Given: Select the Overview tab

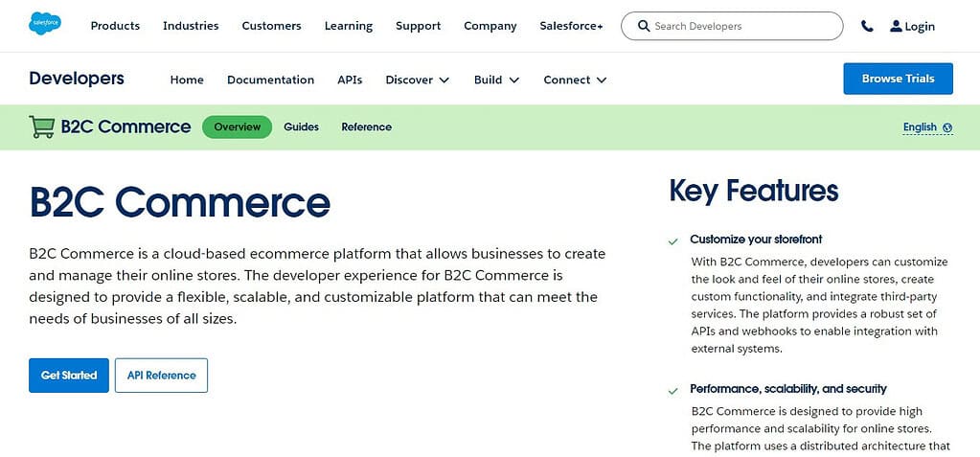Looking at the screenshot, I should point(237,126).
